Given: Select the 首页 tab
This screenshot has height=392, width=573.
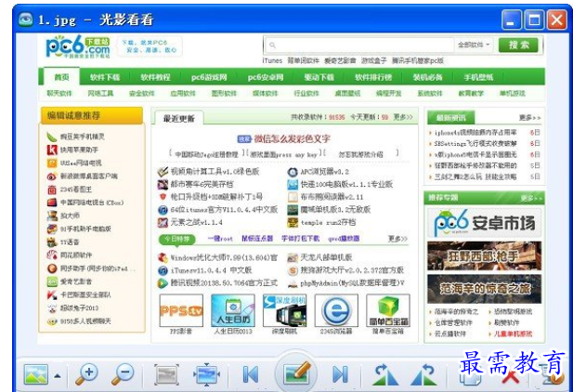Looking at the screenshot, I should [x=62, y=77].
